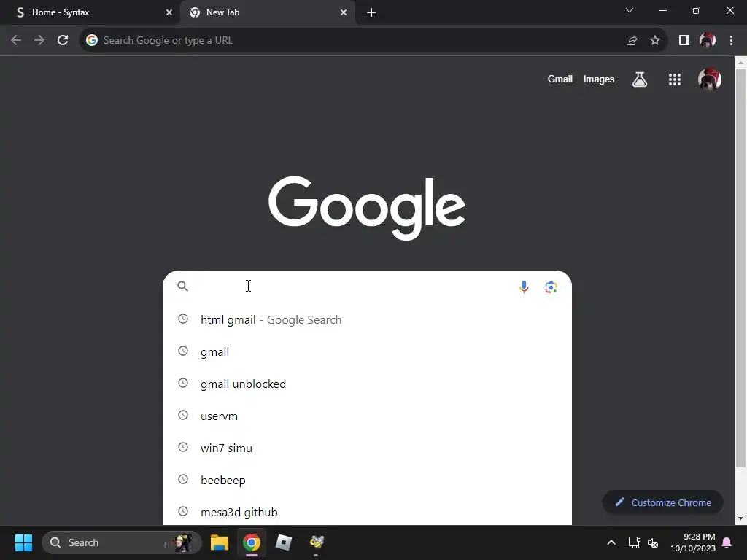Reload the page with the refresh icon

click(63, 41)
